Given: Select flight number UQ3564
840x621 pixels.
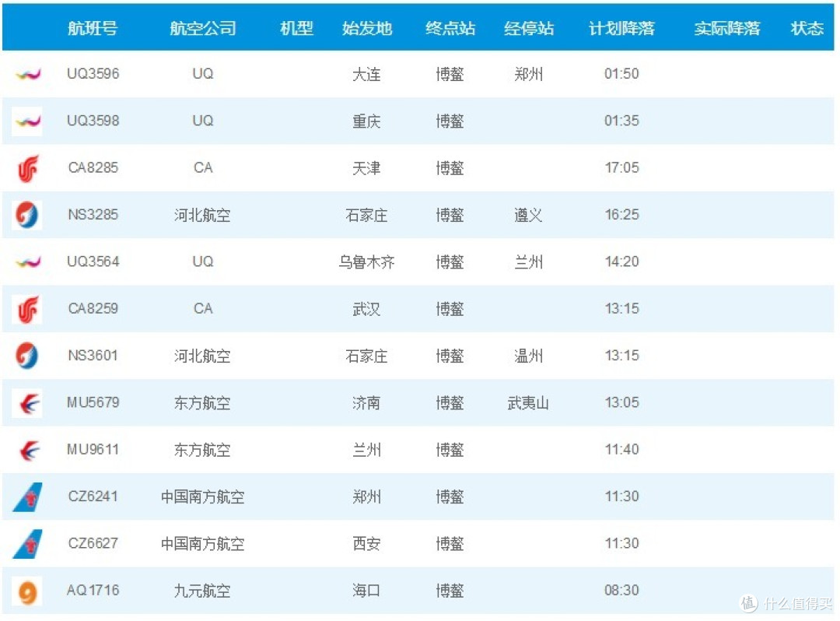Looking at the screenshot, I should [93, 262].
